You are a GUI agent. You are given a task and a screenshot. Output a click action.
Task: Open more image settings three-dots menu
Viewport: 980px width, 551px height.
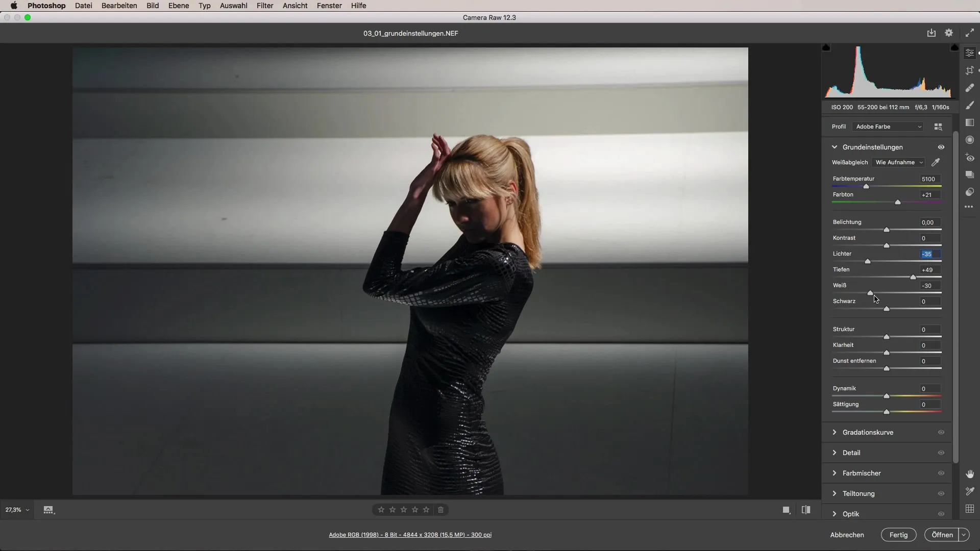tap(969, 207)
